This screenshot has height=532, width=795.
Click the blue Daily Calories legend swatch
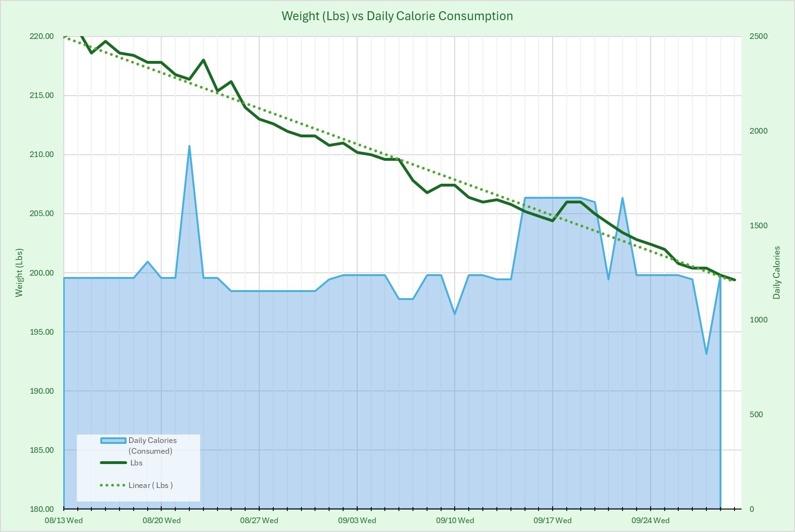(x=113, y=441)
